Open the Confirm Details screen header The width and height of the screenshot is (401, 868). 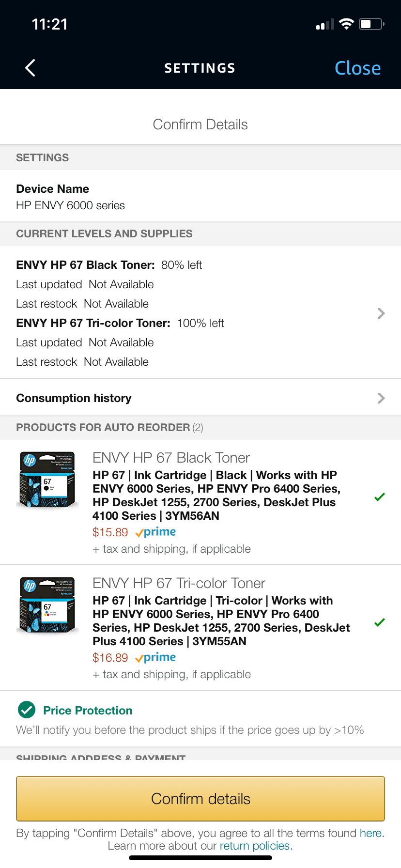200,124
